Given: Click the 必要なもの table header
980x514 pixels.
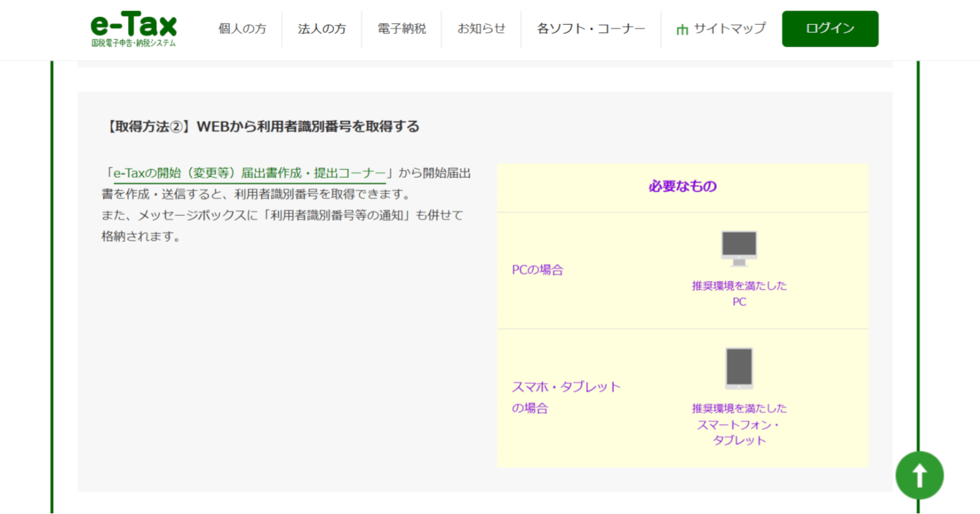Looking at the screenshot, I should pos(682,186).
